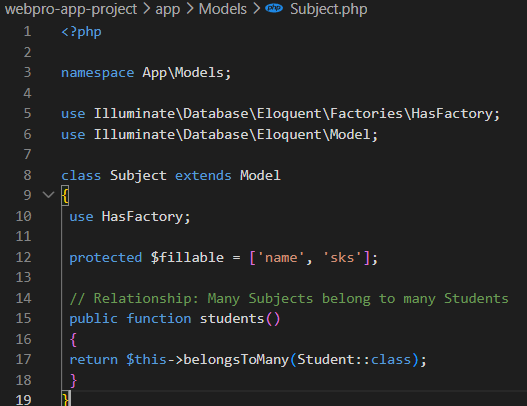Click the opening class brace on line 9
The image size is (527, 406).
[65, 195]
